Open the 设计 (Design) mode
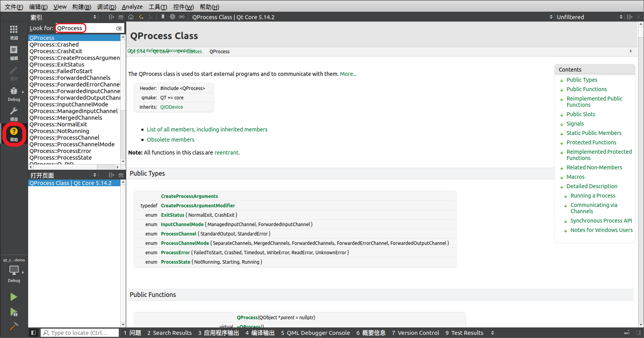The height and width of the screenshot is (338, 644). pos(14,73)
